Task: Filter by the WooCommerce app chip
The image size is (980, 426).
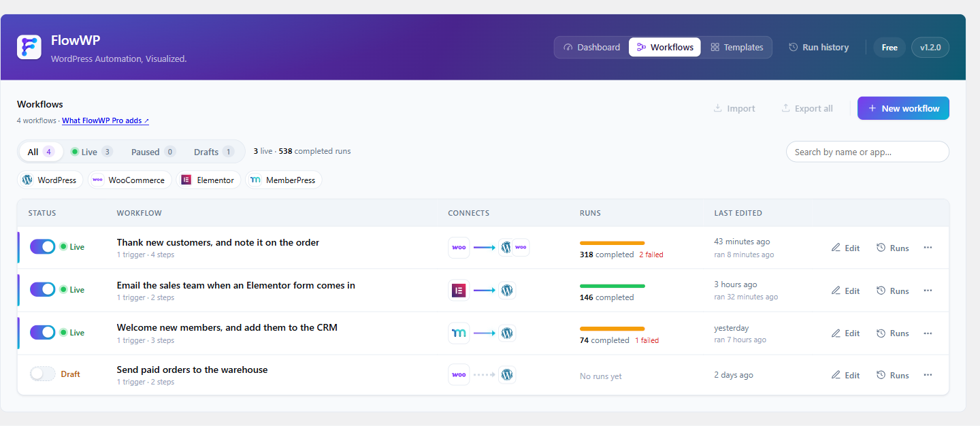Action: (x=129, y=180)
